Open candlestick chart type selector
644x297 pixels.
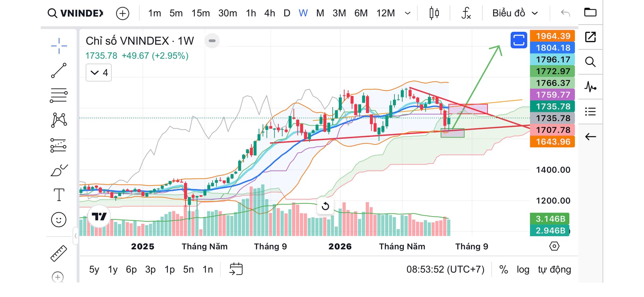click(x=434, y=13)
